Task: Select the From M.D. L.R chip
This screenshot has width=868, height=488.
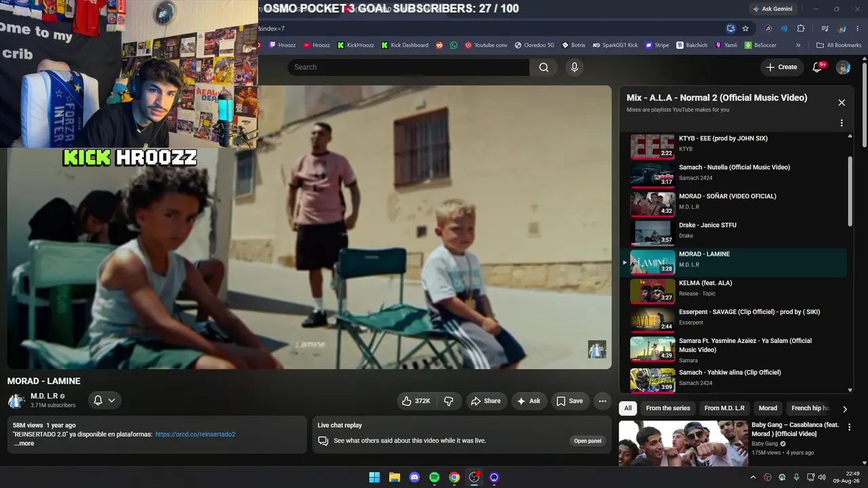Action: [724, 408]
